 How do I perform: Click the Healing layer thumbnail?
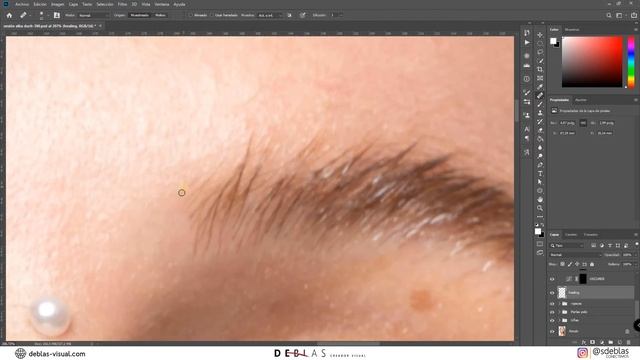pos(562,293)
